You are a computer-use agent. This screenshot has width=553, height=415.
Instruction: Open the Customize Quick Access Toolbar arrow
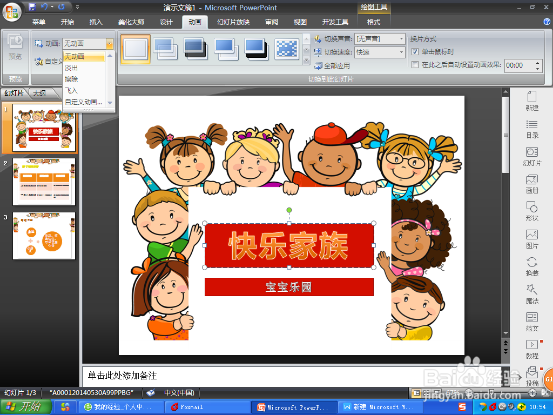tap(77, 7)
